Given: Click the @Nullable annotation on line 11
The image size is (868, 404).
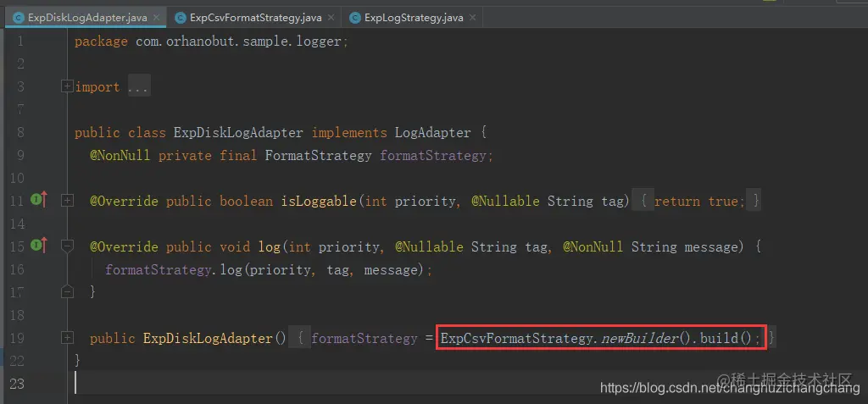Looking at the screenshot, I should coord(505,202).
